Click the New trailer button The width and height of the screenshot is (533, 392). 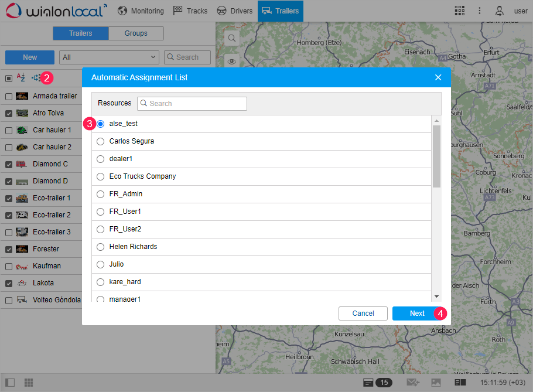tap(30, 57)
